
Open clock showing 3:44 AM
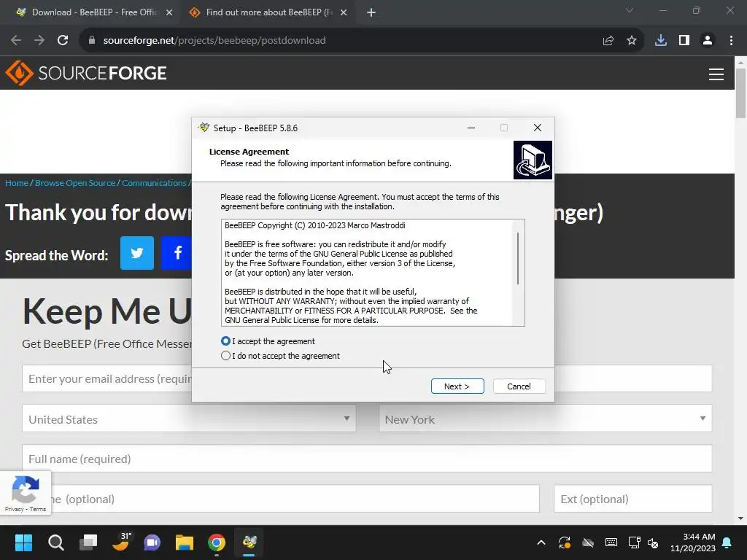[x=693, y=542]
